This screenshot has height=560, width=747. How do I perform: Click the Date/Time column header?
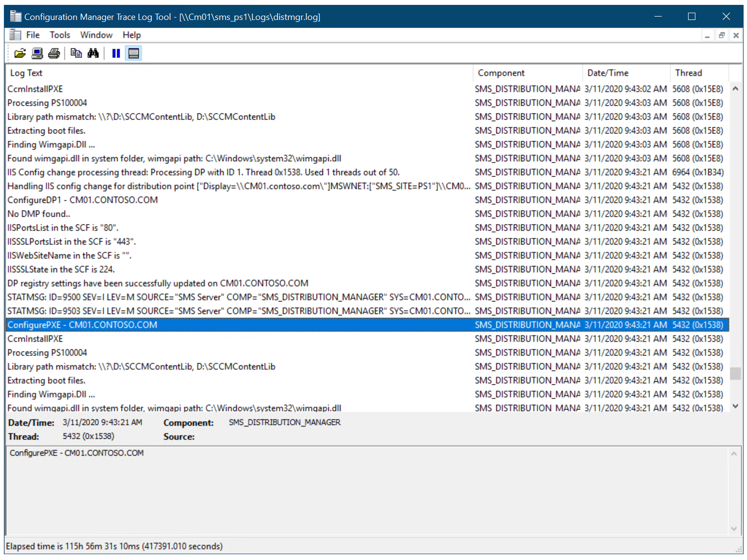point(608,73)
